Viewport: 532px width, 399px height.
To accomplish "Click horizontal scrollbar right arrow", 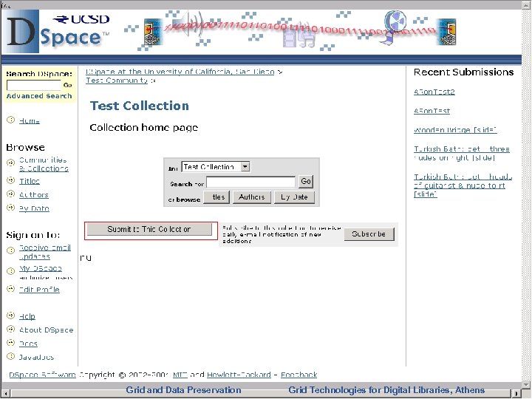I will point(516,394).
